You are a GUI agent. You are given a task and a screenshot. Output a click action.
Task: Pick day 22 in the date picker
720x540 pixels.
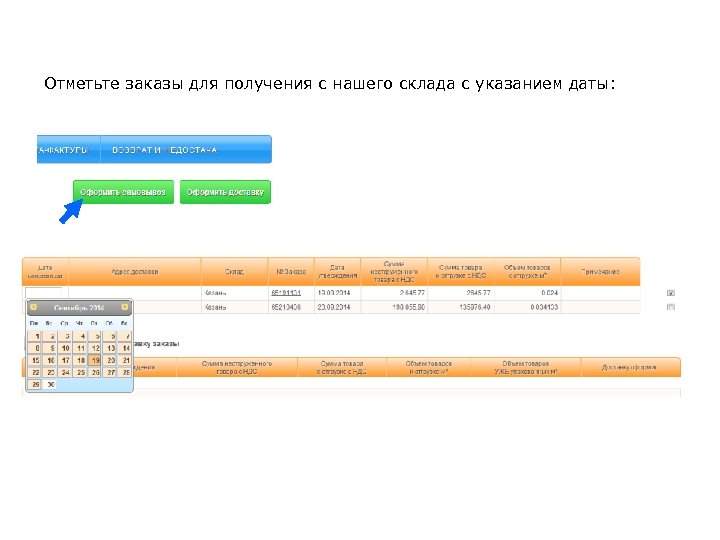(x=34, y=372)
